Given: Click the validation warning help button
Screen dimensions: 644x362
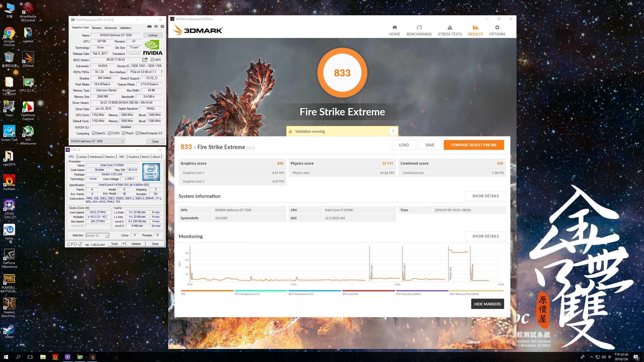Looking at the screenshot, I should [393, 131].
